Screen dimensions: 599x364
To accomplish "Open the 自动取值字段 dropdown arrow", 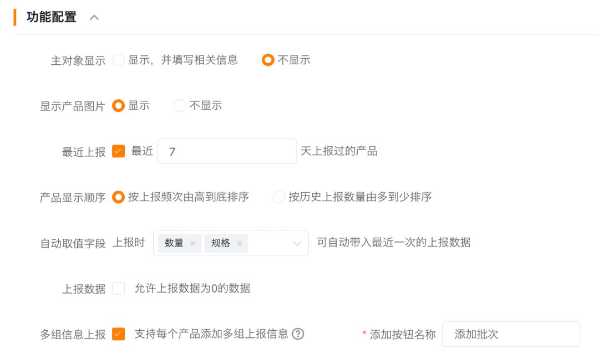I will click(x=297, y=243).
